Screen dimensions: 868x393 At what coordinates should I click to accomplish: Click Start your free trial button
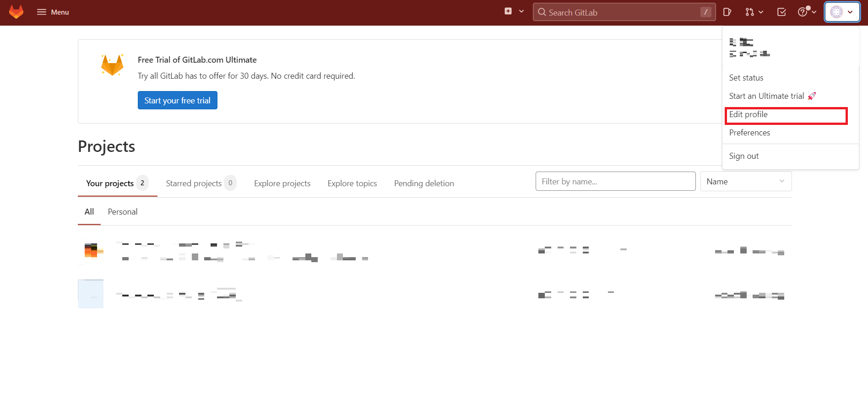tap(177, 100)
